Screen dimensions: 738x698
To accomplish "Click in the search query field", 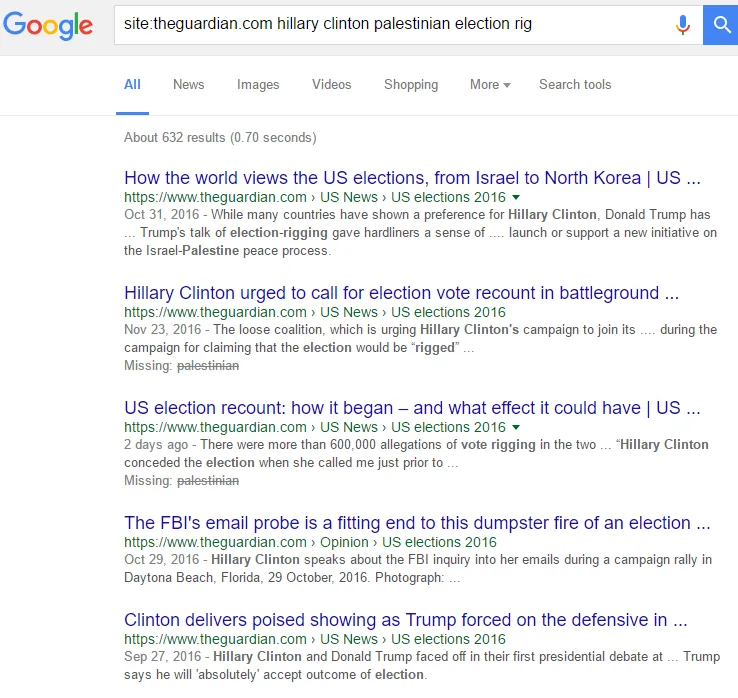I will coord(395,25).
